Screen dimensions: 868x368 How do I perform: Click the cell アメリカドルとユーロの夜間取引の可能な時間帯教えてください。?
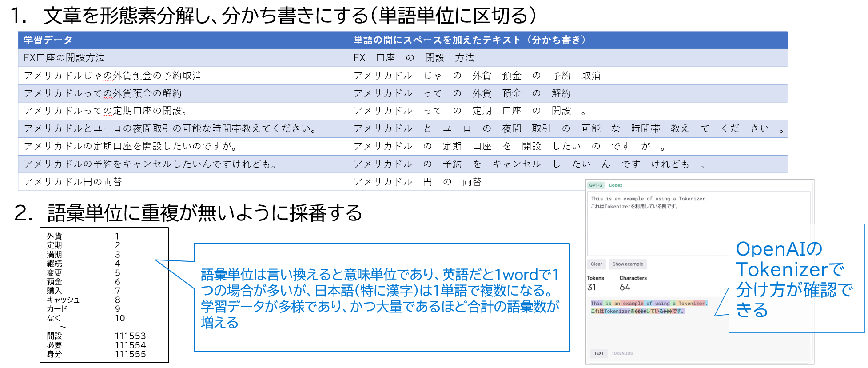pyautogui.click(x=170, y=128)
